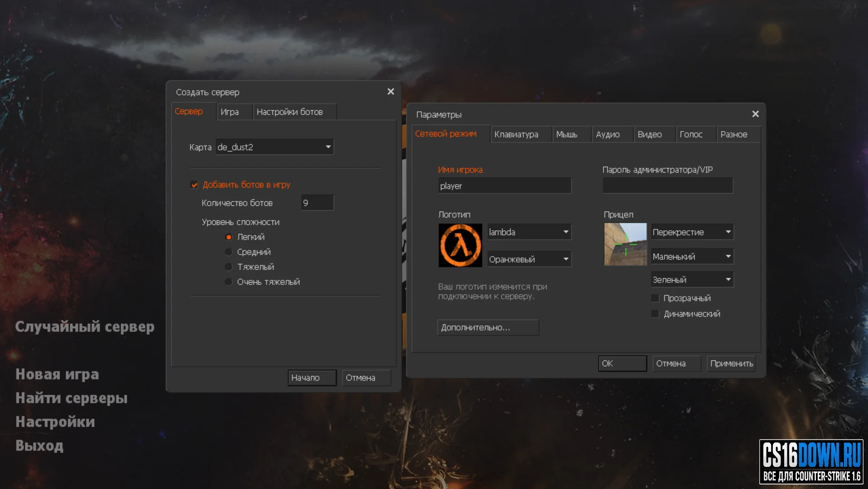Open the Перекрестие crosshair type dropdown
This screenshot has height=489, width=868.
coord(692,232)
